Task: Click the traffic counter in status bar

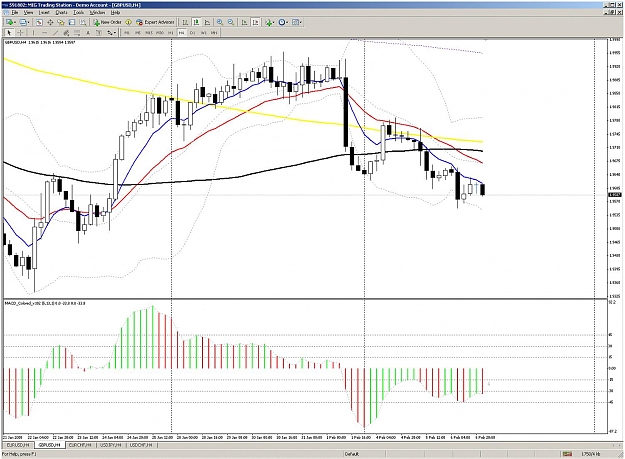Action: click(591, 454)
